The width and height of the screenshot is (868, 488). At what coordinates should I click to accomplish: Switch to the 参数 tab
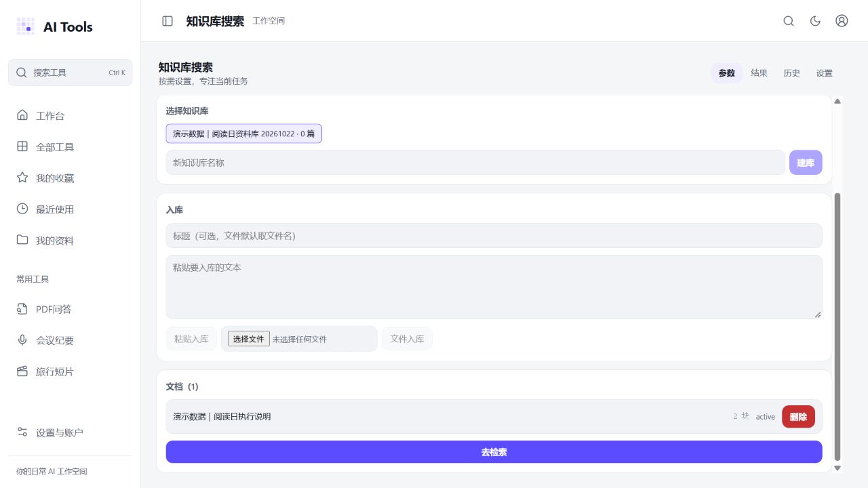click(x=727, y=73)
